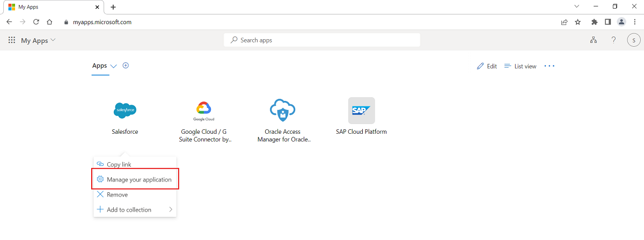Open the app launcher waffle grid
Image resolution: width=644 pixels, height=240 pixels.
(x=12, y=40)
